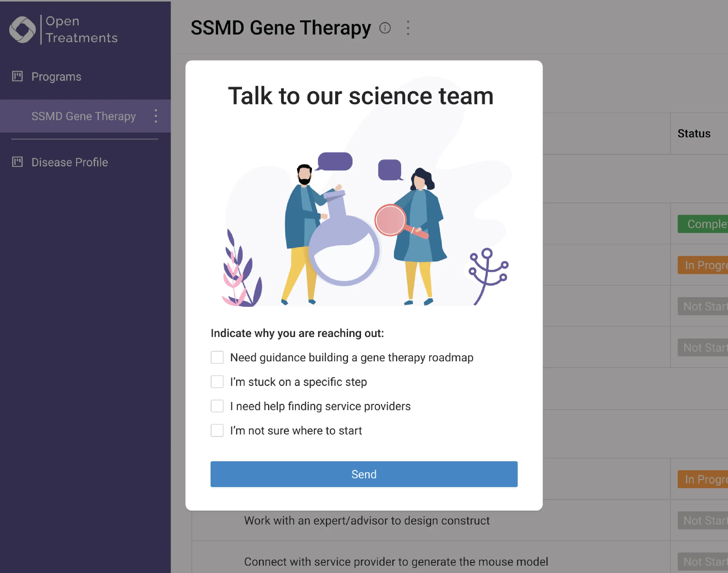Check 'I need help finding service providers'
Screen dimensions: 728x573
click(217, 406)
